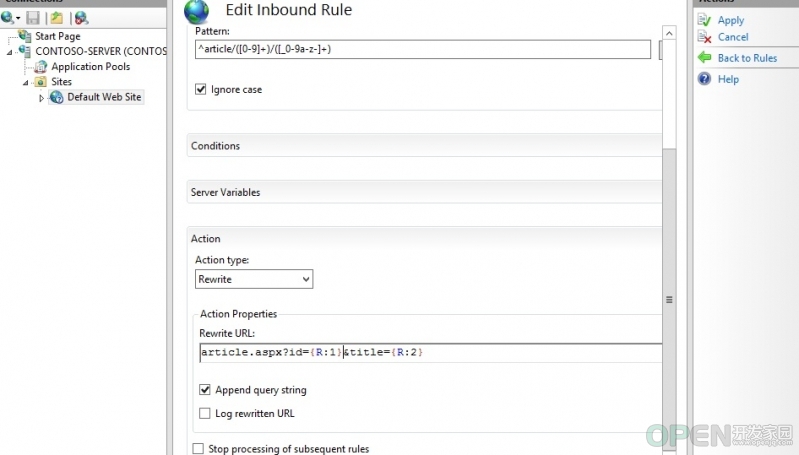The height and width of the screenshot is (455, 799).
Task: Toggle the Ignore case checkbox
Action: 201,89
